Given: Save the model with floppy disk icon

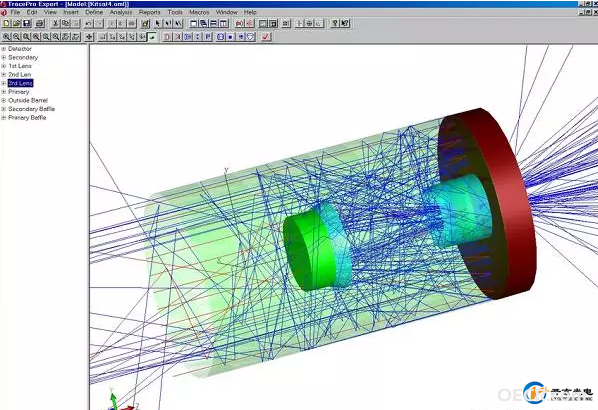Looking at the screenshot, I should 26,24.
